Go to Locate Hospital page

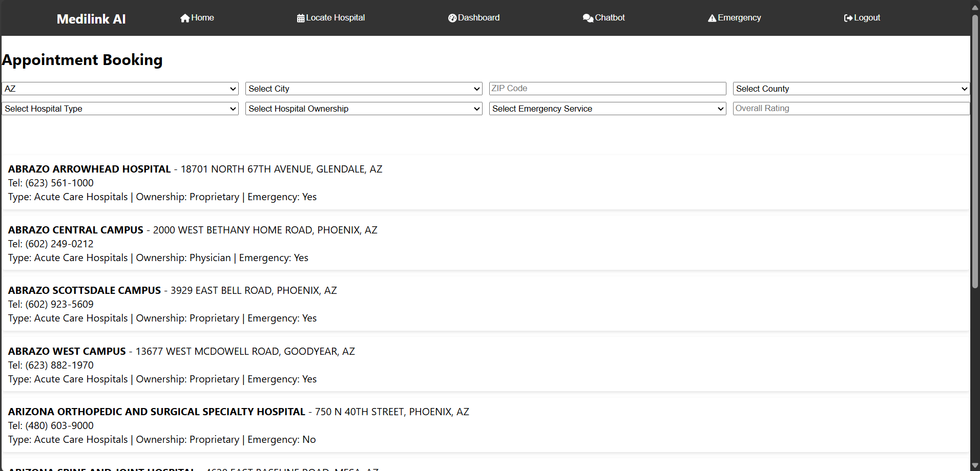331,18
